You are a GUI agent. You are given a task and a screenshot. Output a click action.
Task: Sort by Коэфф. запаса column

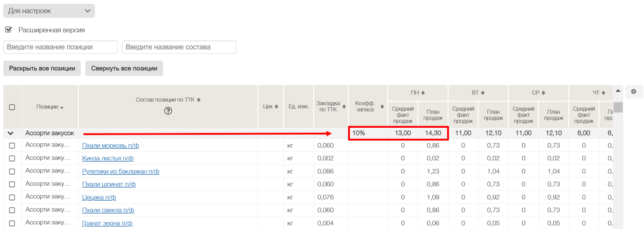[382, 107]
